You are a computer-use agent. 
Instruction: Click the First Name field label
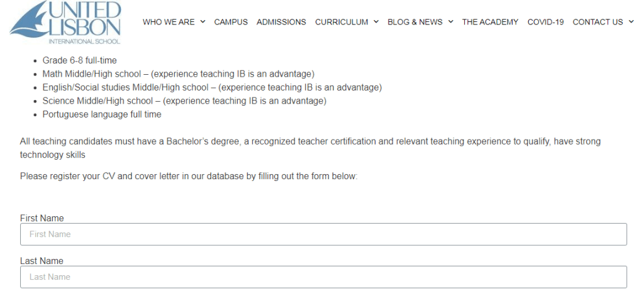(x=42, y=218)
